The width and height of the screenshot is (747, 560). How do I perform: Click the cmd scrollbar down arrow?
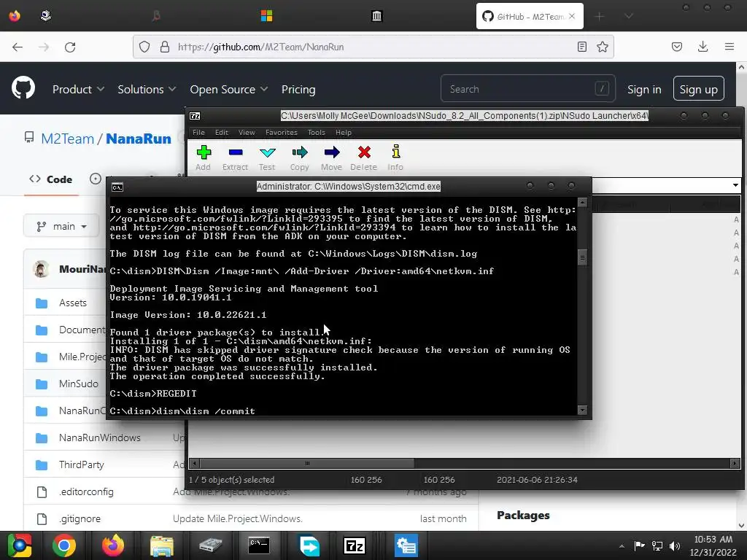pyautogui.click(x=582, y=410)
